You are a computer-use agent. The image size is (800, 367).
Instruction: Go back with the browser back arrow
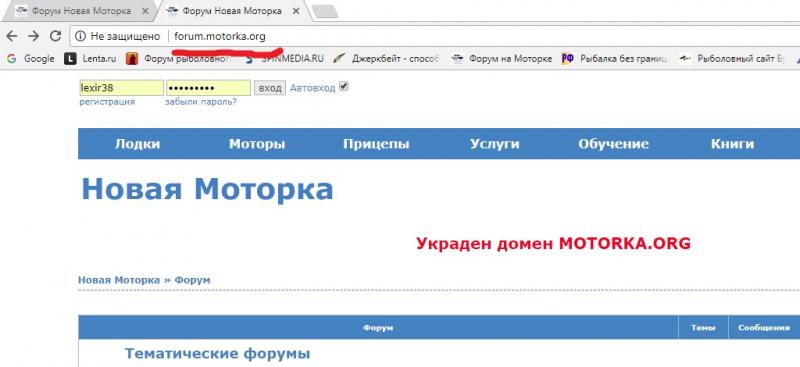click(11, 36)
